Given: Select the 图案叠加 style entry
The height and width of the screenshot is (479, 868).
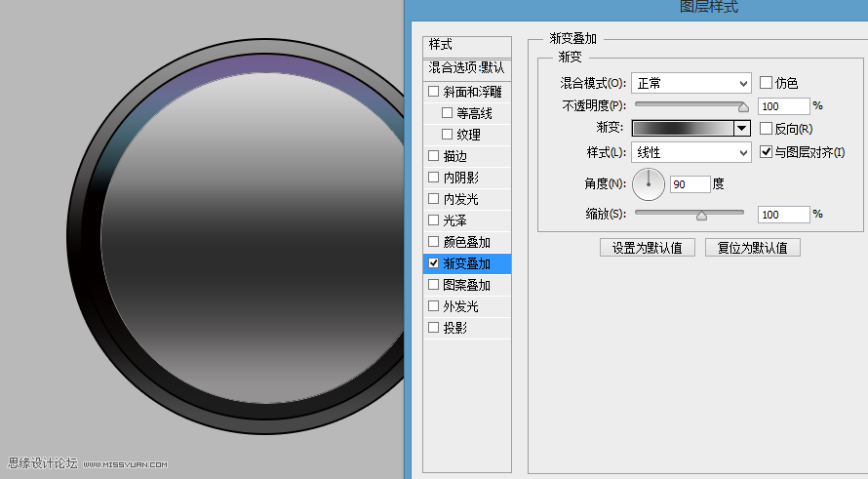Looking at the screenshot, I should pyautogui.click(x=466, y=285).
